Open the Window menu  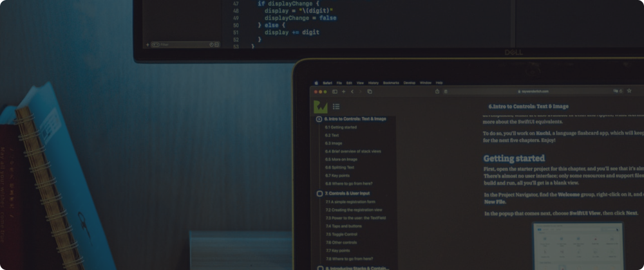tap(426, 83)
